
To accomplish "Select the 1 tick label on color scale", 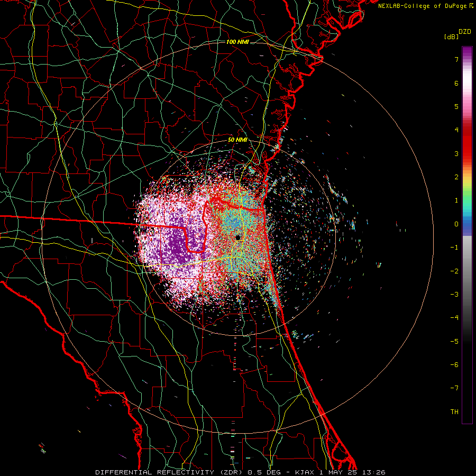I will click(x=456, y=200).
